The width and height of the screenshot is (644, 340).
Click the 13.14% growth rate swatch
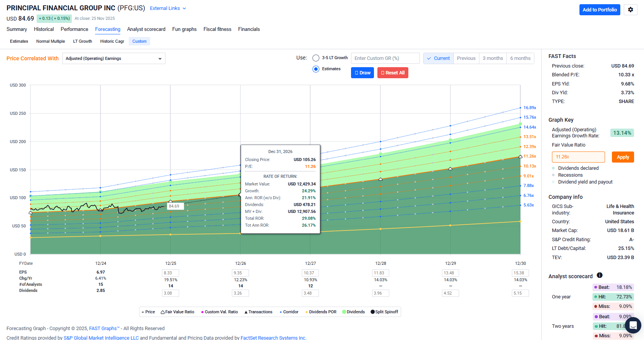click(622, 133)
